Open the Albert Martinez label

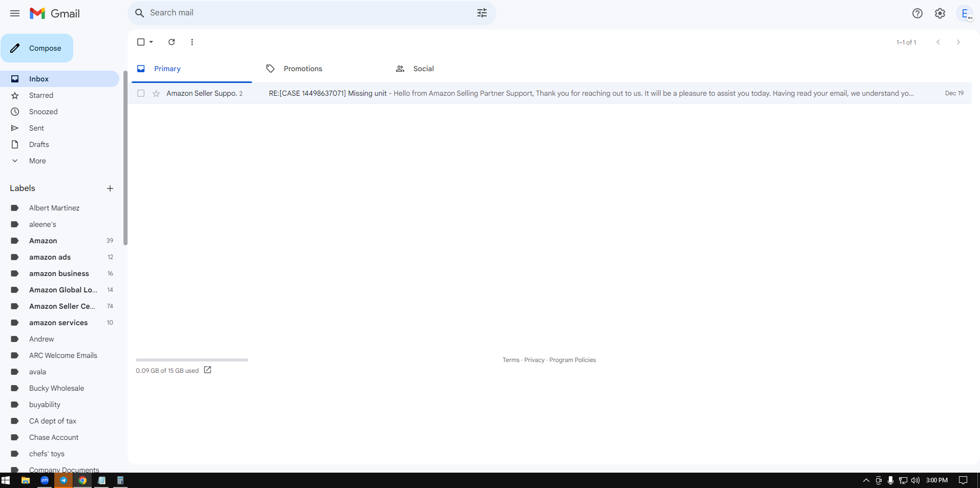pyautogui.click(x=59, y=208)
